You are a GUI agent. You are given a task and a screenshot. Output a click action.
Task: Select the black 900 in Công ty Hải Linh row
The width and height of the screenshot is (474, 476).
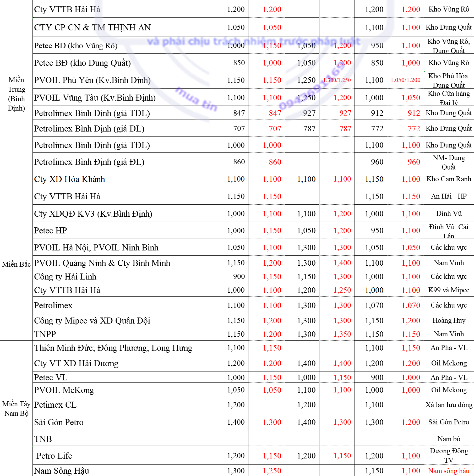click(239, 276)
